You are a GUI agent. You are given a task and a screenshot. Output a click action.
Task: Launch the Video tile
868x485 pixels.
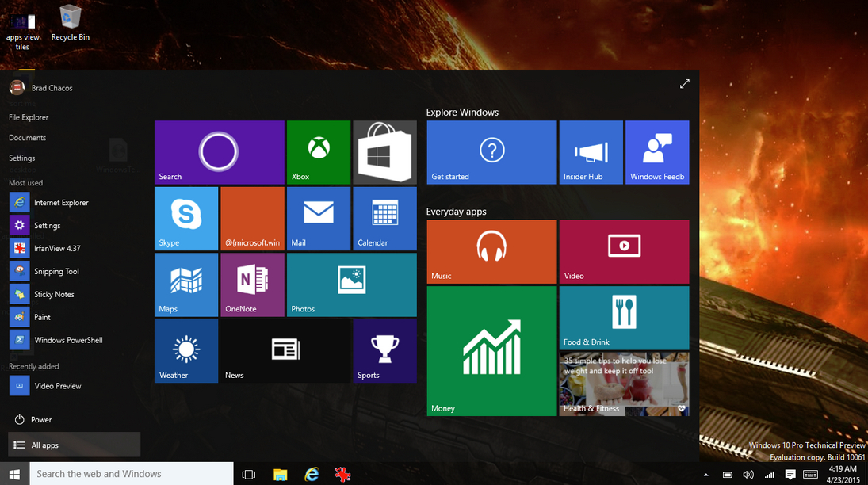[x=624, y=252]
